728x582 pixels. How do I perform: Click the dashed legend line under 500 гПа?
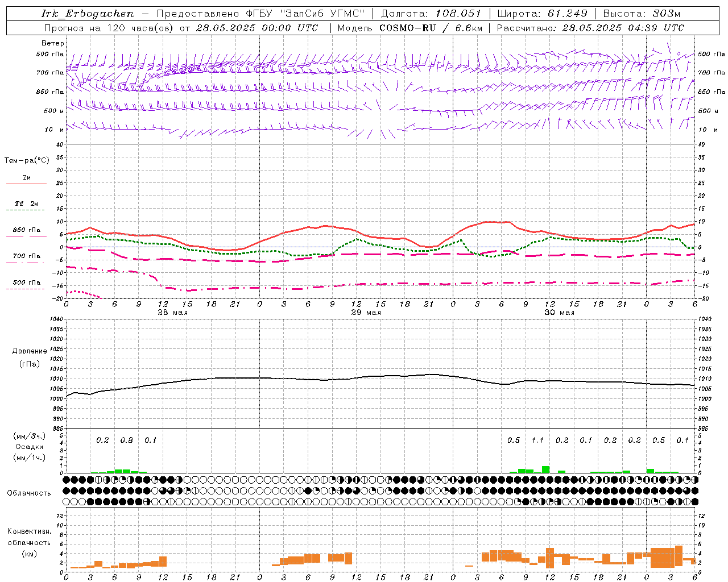[25, 289]
